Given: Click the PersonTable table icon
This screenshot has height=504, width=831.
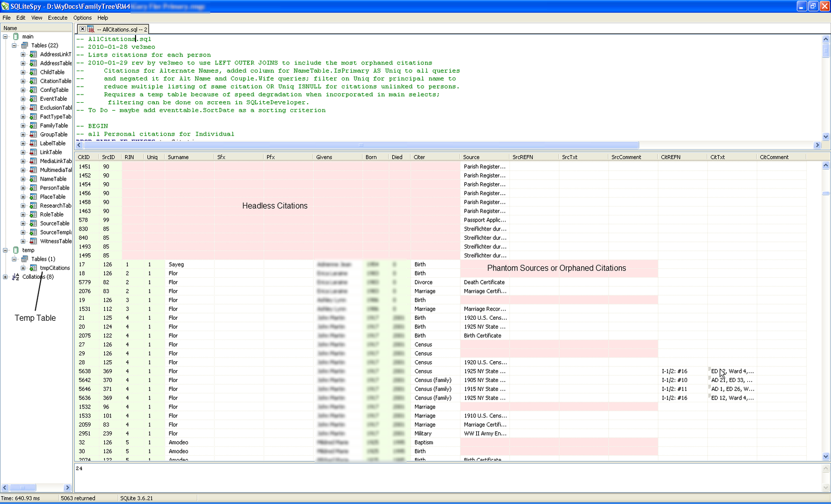Looking at the screenshot, I should pyautogui.click(x=33, y=188).
